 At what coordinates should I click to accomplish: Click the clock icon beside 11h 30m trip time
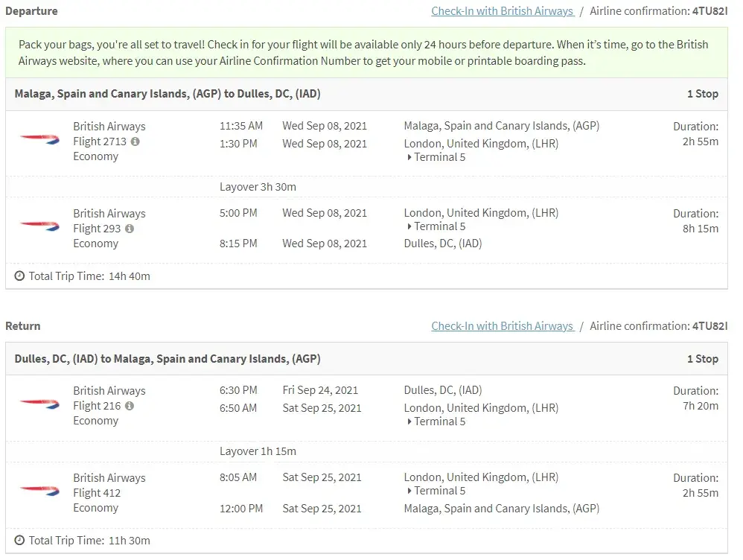point(19,541)
